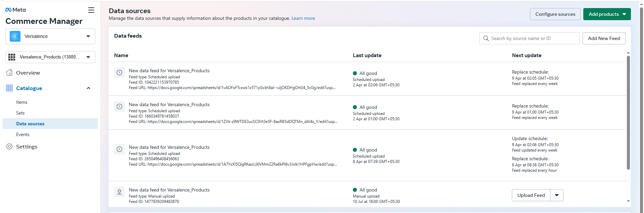644x213 pixels.
Task: Open Overview in the sidebar
Action: click(x=28, y=73)
